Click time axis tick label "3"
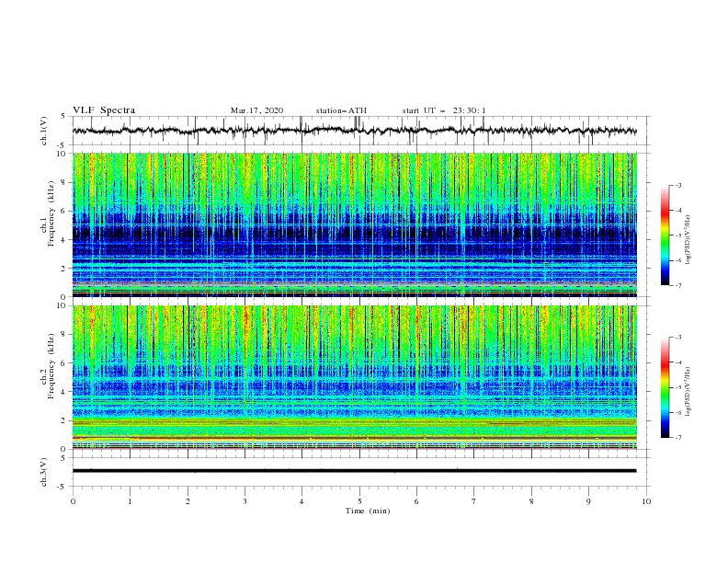This screenshot has height=563, width=728. (x=245, y=501)
